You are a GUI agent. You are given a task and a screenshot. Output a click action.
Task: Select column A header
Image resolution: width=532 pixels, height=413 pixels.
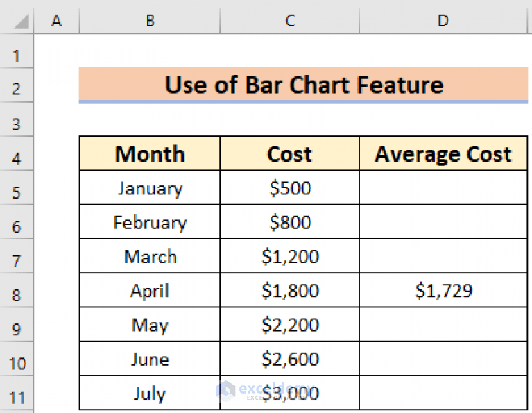point(56,22)
